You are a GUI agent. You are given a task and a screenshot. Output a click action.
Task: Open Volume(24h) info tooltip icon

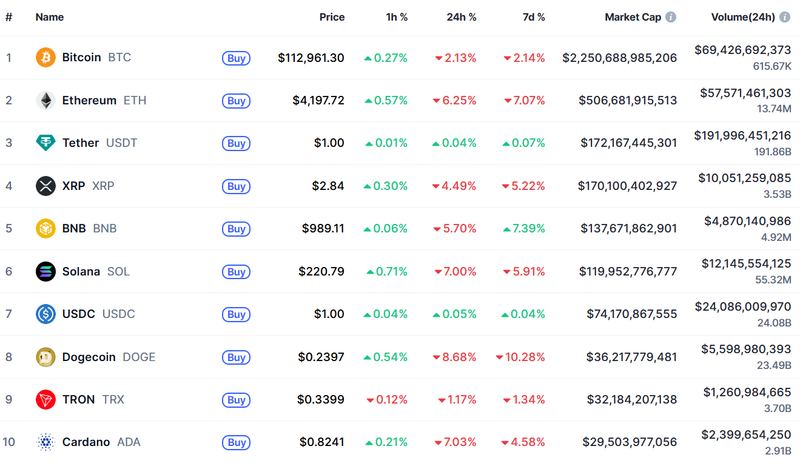click(785, 18)
